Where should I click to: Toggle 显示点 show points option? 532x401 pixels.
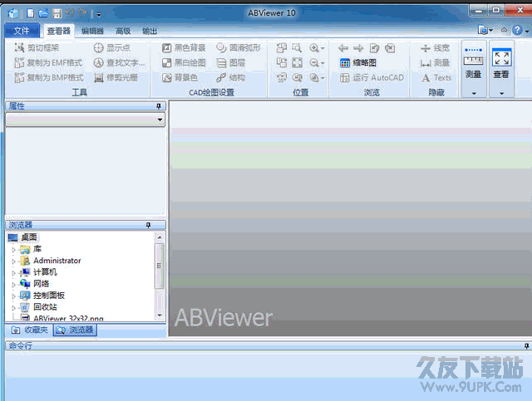111,48
